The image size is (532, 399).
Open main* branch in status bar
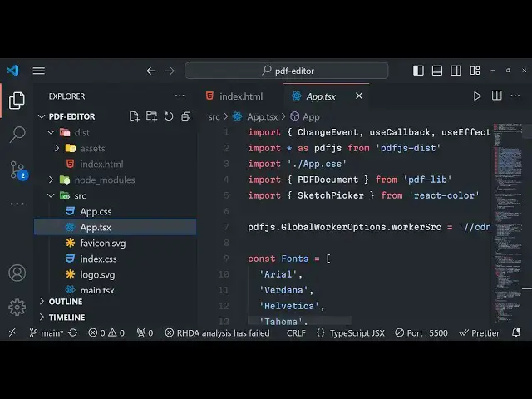click(x=47, y=332)
